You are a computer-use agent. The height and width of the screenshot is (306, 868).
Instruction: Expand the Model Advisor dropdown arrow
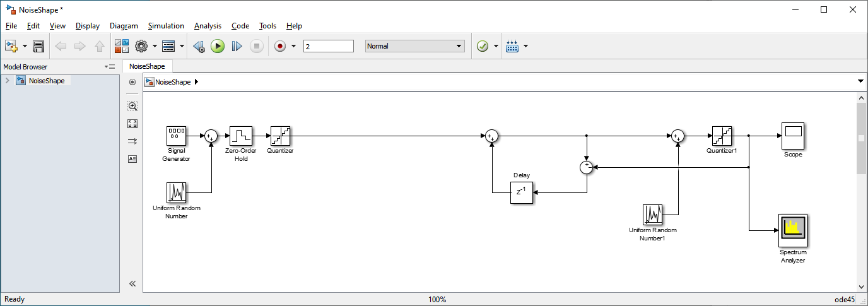496,46
